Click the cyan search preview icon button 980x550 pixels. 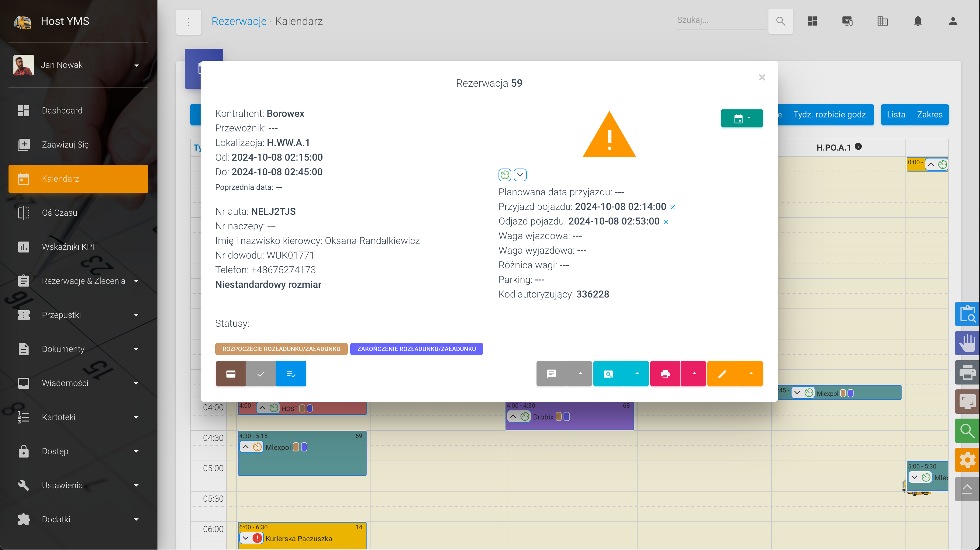tap(608, 374)
